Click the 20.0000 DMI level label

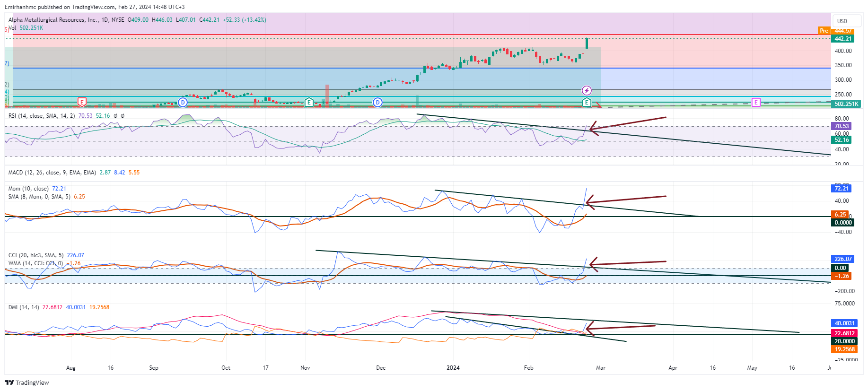point(844,341)
